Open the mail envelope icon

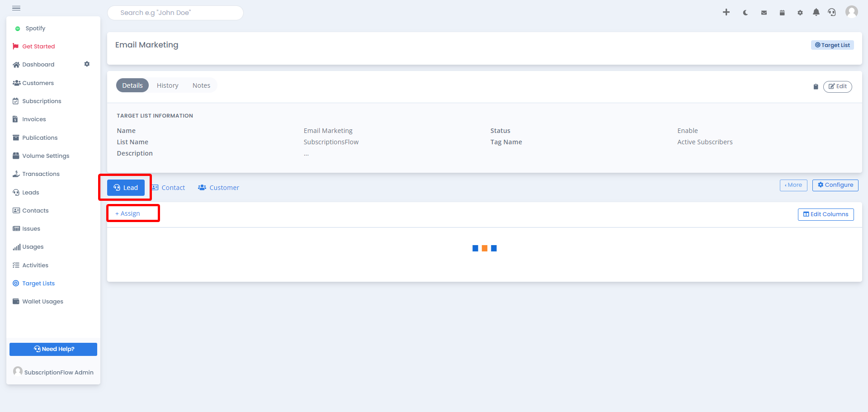tap(764, 13)
